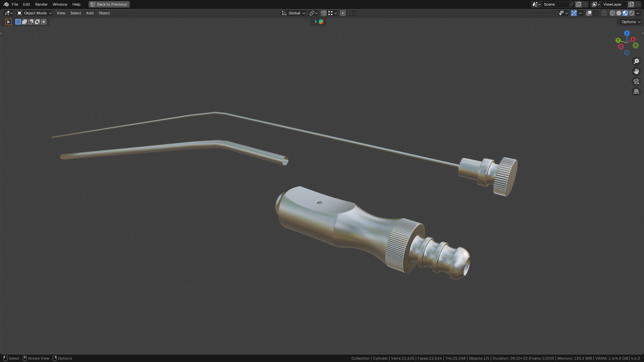Expand the add-on panel chevron

[x=316, y=22]
